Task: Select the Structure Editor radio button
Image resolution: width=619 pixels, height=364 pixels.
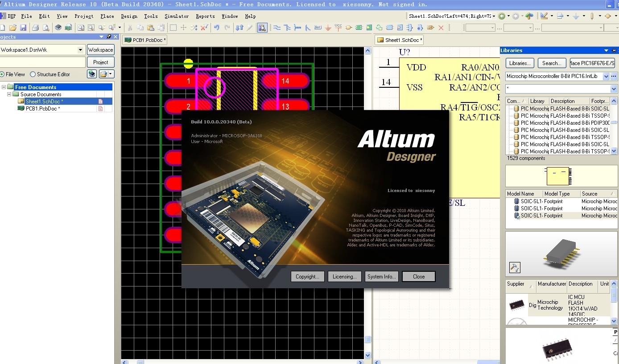Action: pyautogui.click(x=33, y=74)
